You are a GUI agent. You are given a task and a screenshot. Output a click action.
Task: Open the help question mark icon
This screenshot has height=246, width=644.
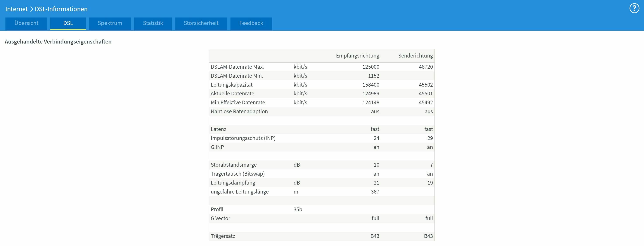634,9
